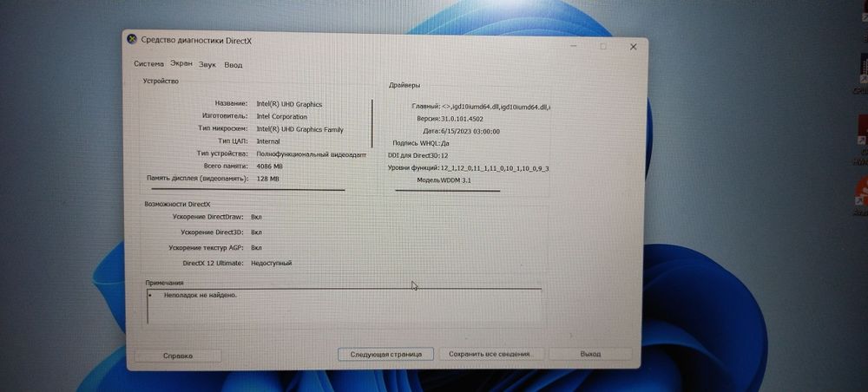
Task: Click 'Память дисплея (видеопамять):' label
Action: (198, 179)
